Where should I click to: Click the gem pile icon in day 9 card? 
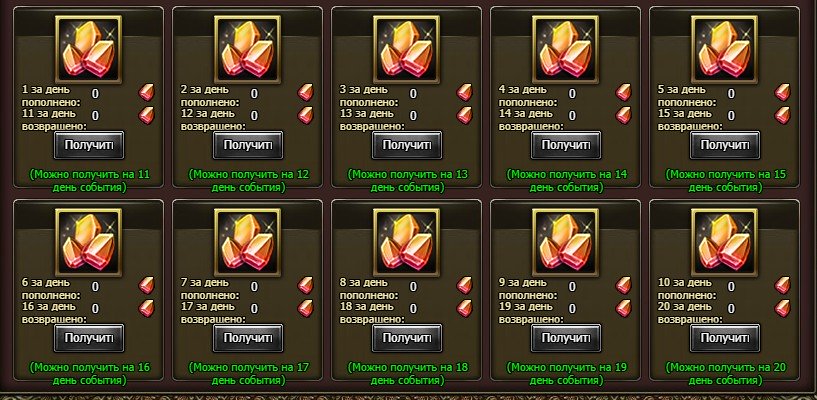[566, 242]
